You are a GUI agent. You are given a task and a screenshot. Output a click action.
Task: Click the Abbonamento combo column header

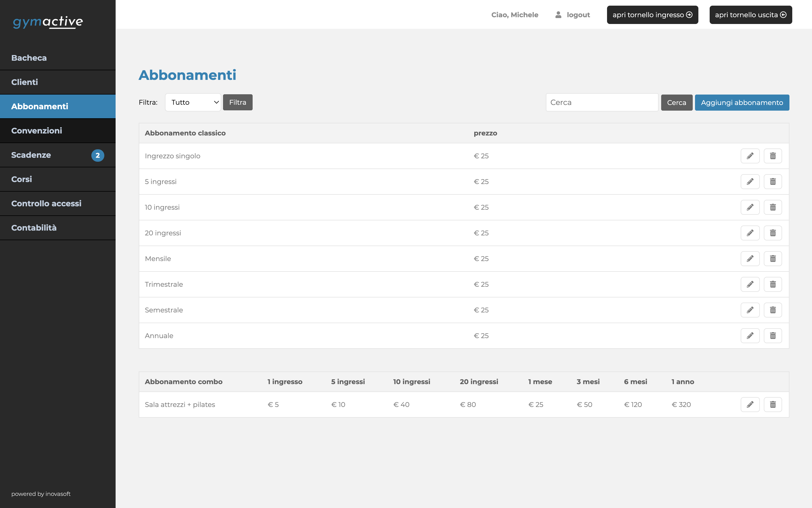[x=184, y=382]
